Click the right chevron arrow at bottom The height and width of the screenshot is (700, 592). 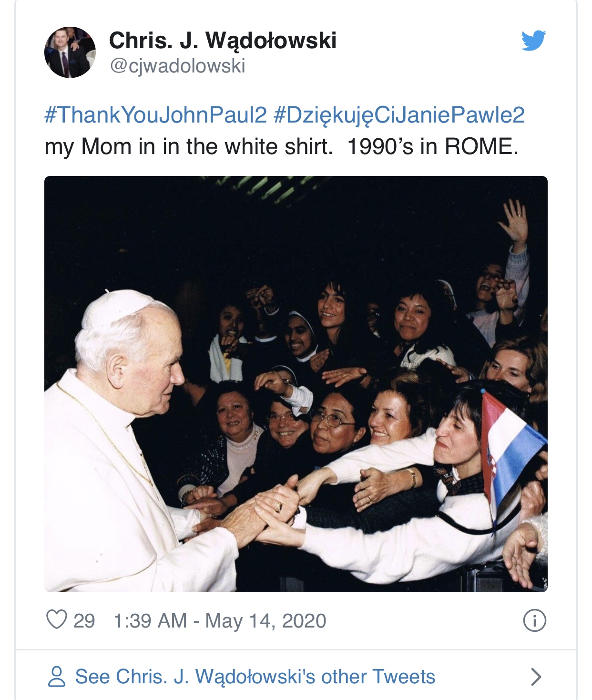536,677
